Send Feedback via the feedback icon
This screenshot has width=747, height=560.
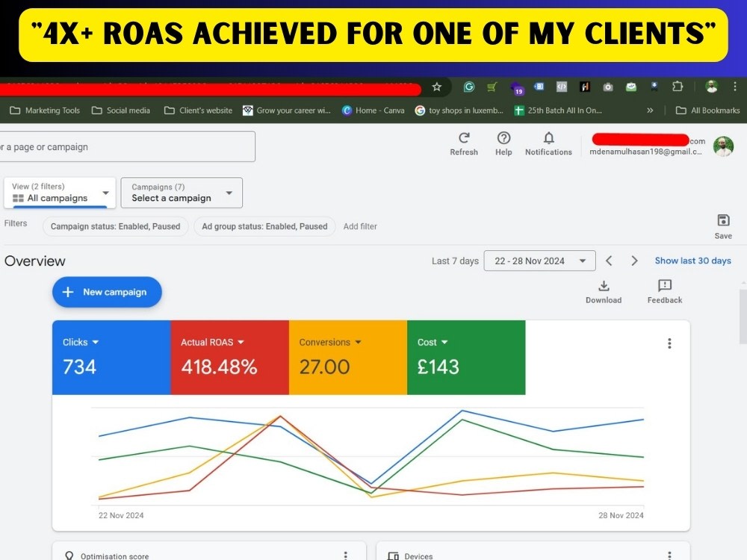pyautogui.click(x=665, y=292)
